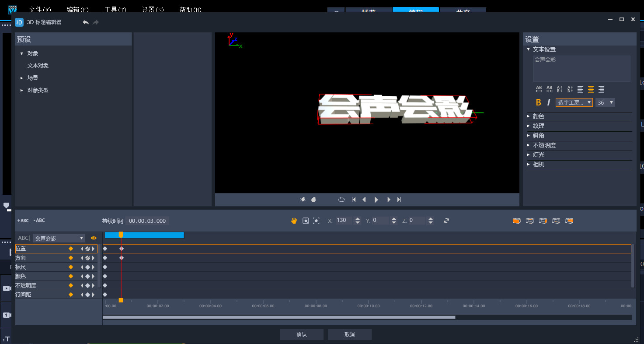Click the -ABC remove text button
Image resolution: width=644 pixels, height=344 pixels.
39,221
